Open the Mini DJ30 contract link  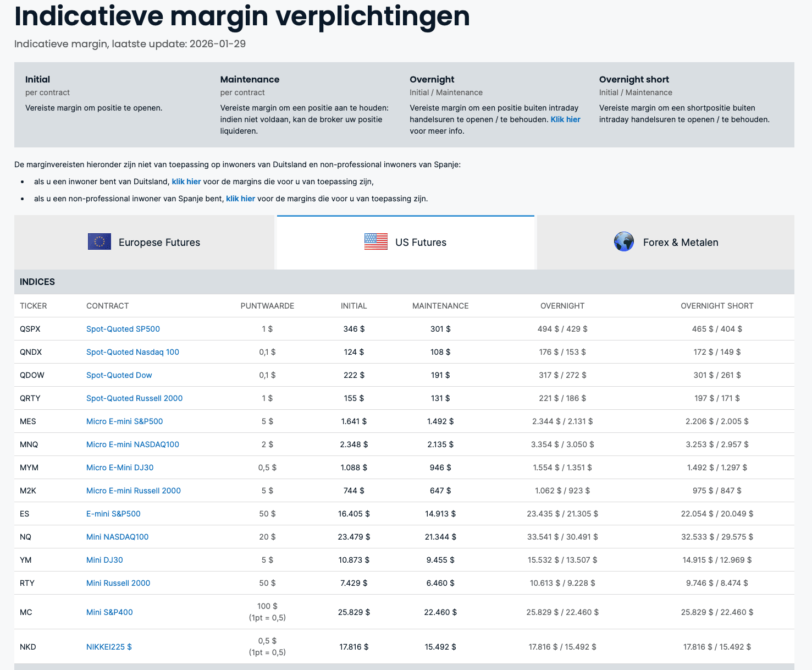[104, 560]
